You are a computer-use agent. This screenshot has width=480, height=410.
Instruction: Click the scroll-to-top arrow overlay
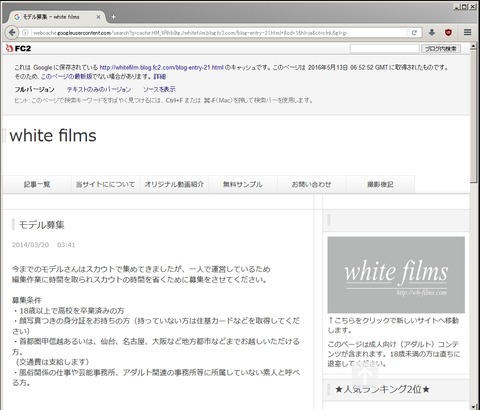tap(365, 375)
